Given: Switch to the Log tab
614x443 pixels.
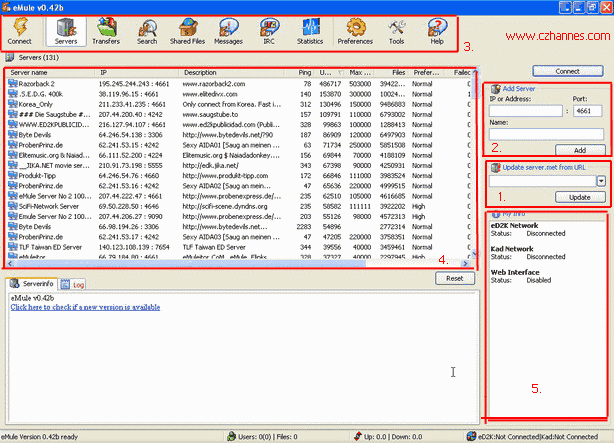Looking at the screenshot, I should point(73,285).
